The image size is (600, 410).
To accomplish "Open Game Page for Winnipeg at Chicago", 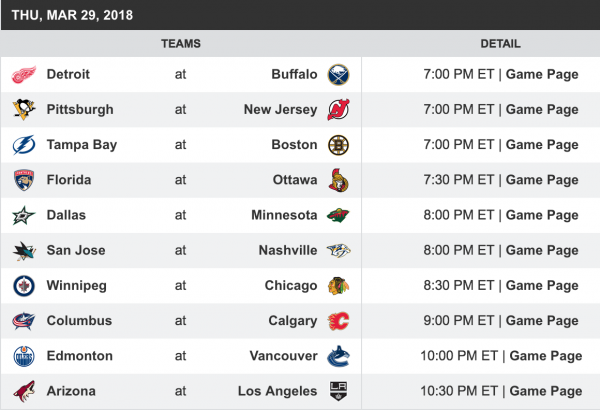I will [x=541, y=286].
